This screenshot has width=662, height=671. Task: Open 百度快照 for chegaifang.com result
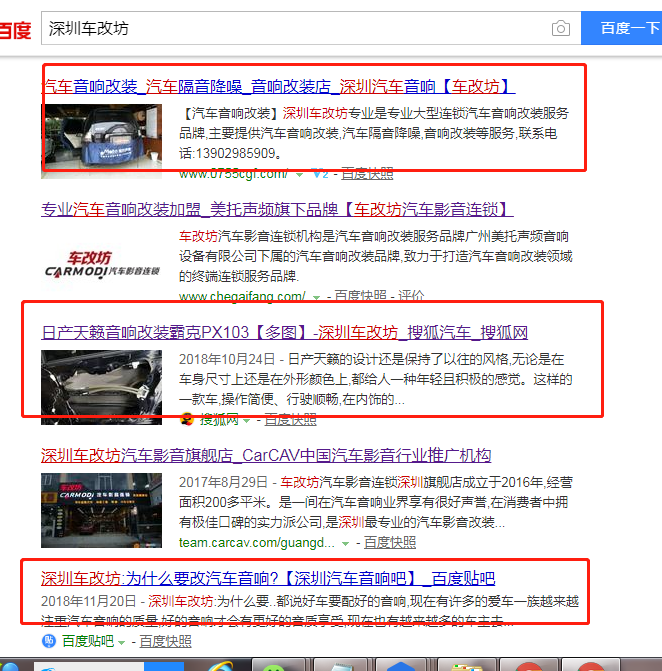pos(360,296)
